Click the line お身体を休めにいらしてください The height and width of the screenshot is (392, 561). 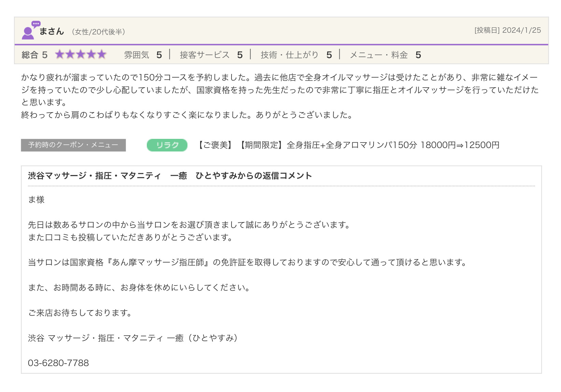coord(140,288)
